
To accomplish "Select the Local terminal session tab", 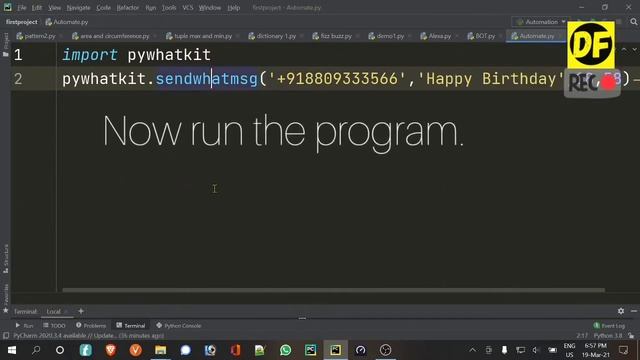I will click(53, 311).
